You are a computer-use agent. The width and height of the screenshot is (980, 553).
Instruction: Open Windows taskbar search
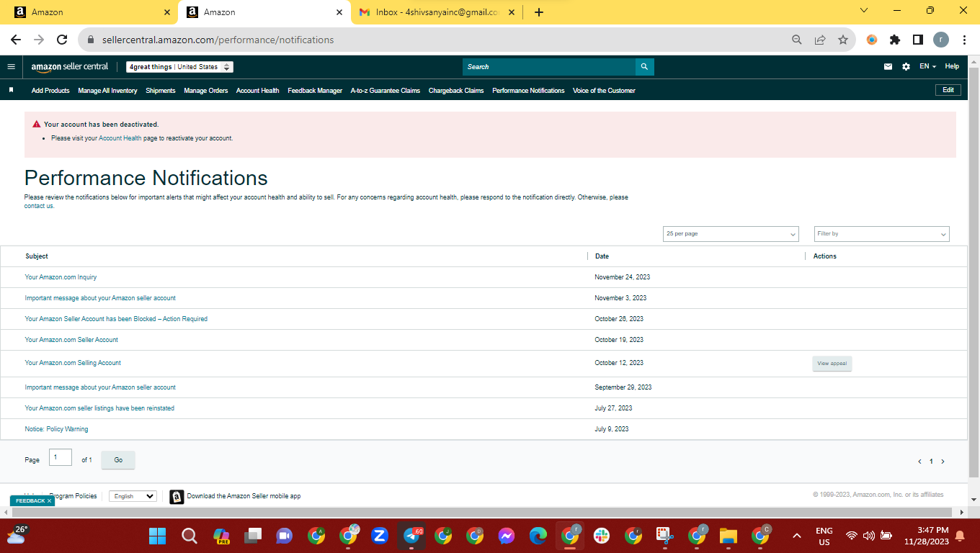point(189,536)
